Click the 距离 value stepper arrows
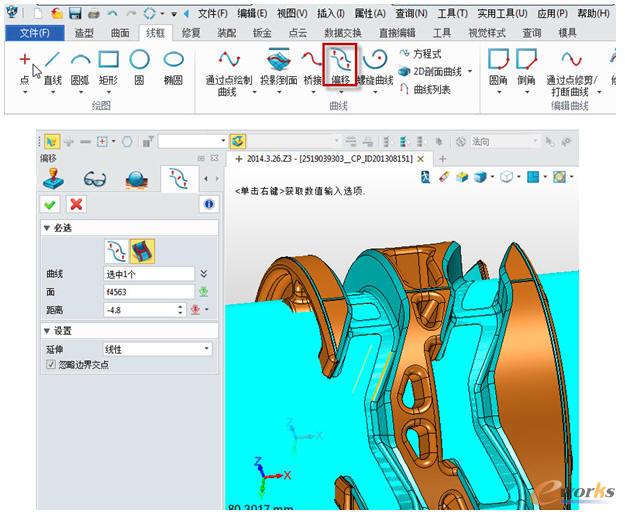This screenshot has width=625, height=515. [180, 310]
